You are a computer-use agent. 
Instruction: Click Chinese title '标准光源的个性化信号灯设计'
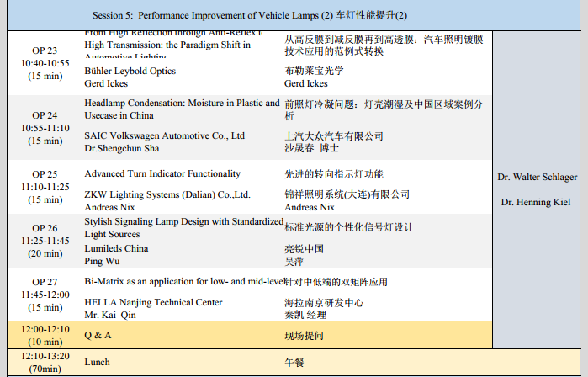pyautogui.click(x=349, y=227)
